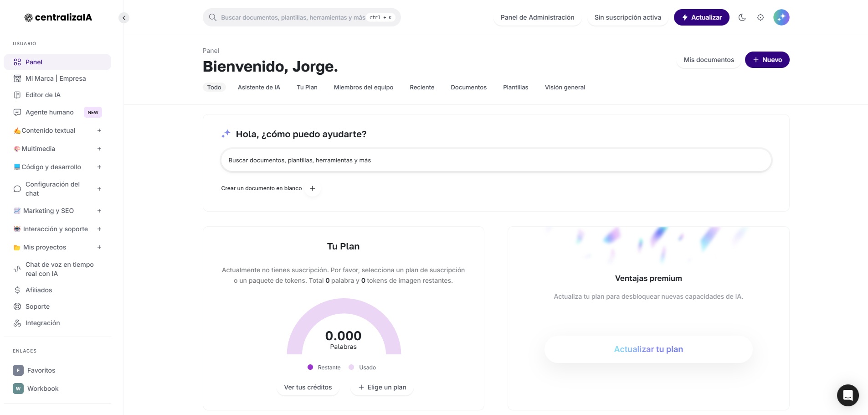The image size is (868, 415).
Task: Click the Interacción y soporte icon
Action: point(17,229)
